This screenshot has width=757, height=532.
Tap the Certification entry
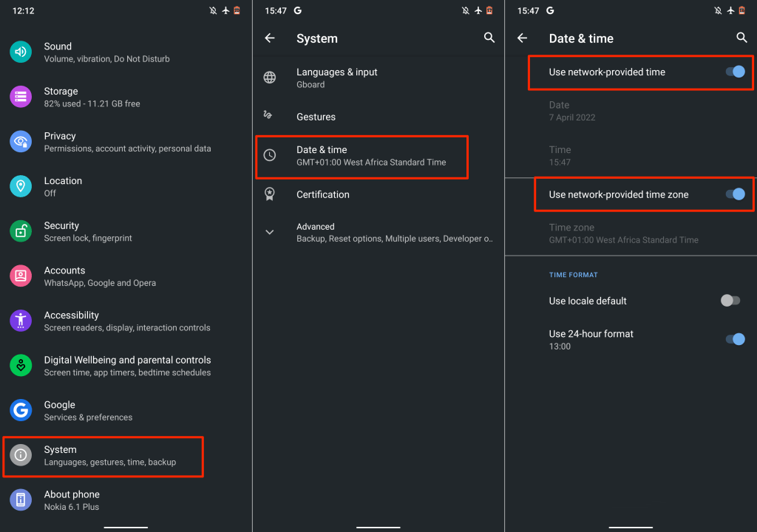click(x=378, y=194)
